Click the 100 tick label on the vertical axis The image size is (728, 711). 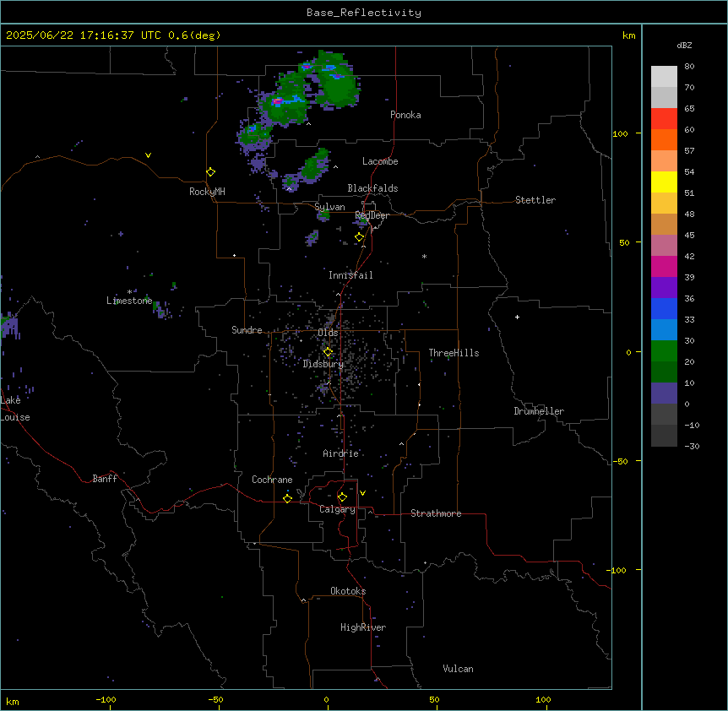click(620, 133)
